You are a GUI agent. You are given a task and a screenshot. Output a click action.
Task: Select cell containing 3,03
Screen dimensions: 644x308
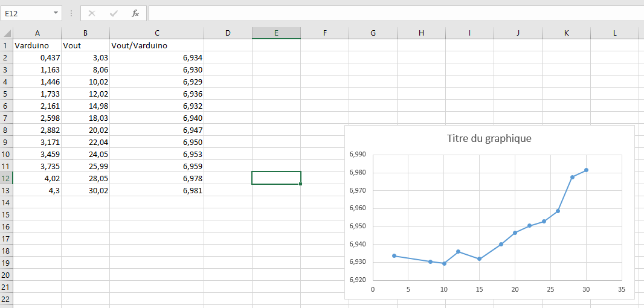coord(85,57)
